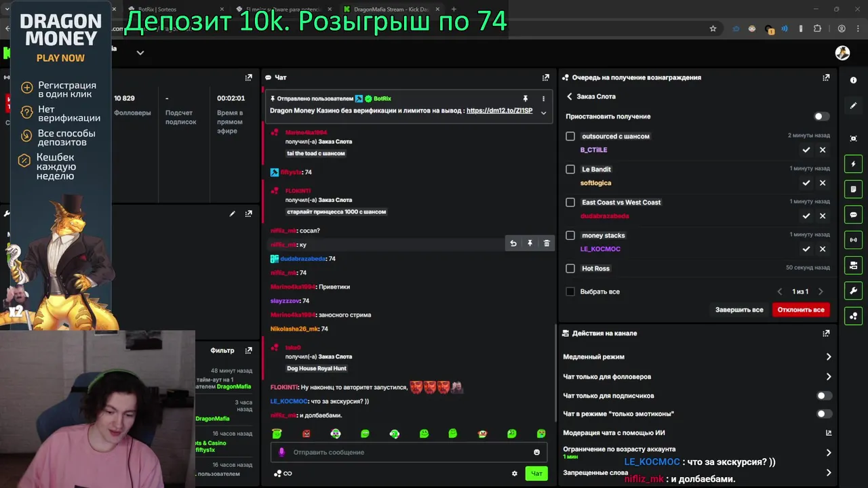Check the outsourced с шансом checkbox
868x488 pixels.
pos(570,136)
